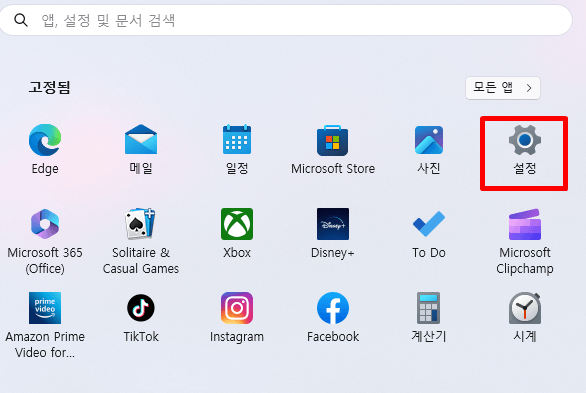Viewport: 586px width, 393px height.
Task: Launch the Xbox app
Action: [237, 224]
